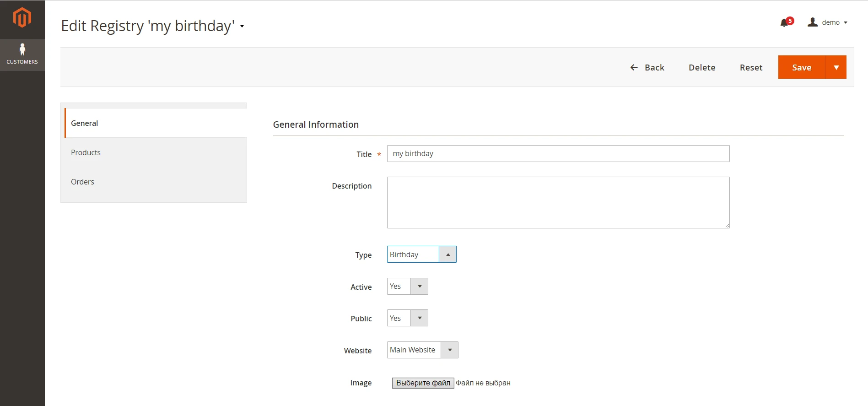Screen dimensions: 868x406
Task: Click the Title input field
Action: tap(558, 154)
